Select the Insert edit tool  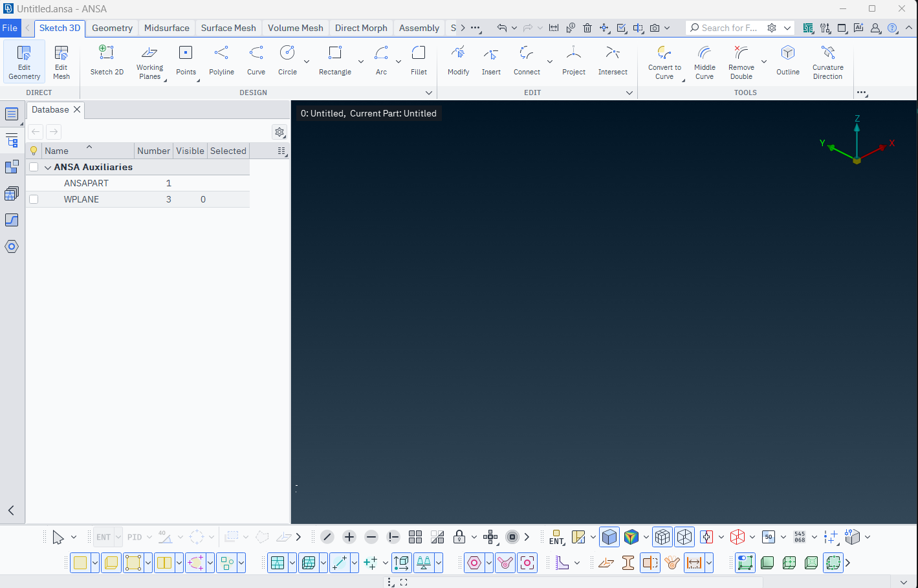[491, 61]
